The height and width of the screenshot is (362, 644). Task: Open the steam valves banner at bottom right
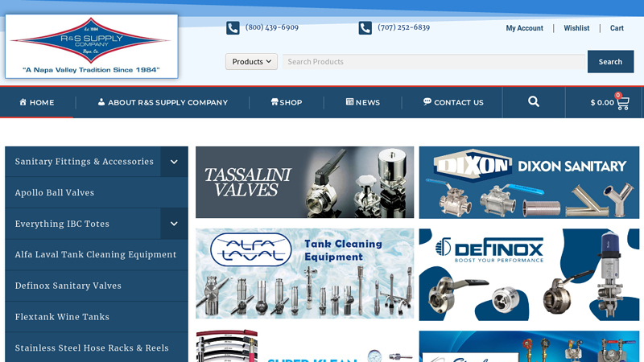529,347
